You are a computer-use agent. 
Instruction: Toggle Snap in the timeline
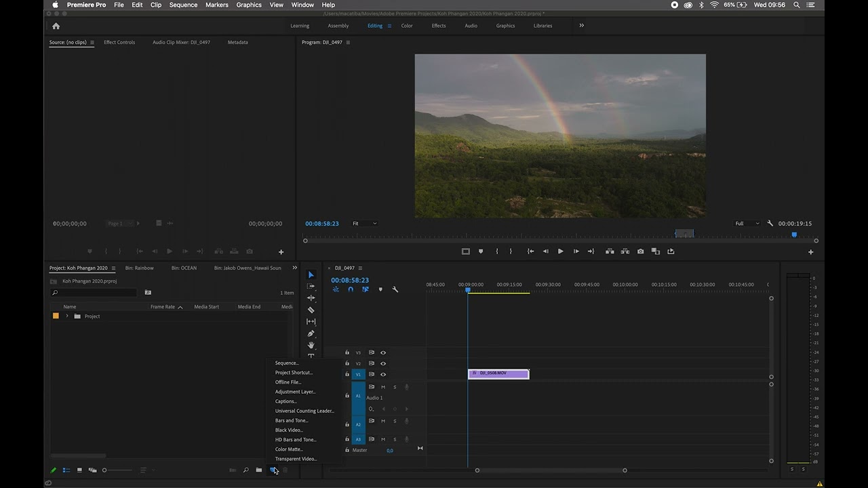[351, 289]
